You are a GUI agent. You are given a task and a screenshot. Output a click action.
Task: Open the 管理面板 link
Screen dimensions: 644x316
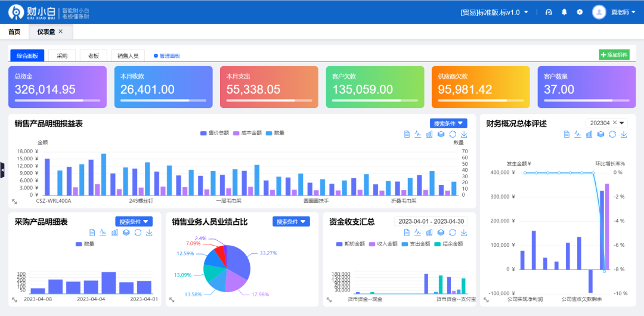coord(167,56)
